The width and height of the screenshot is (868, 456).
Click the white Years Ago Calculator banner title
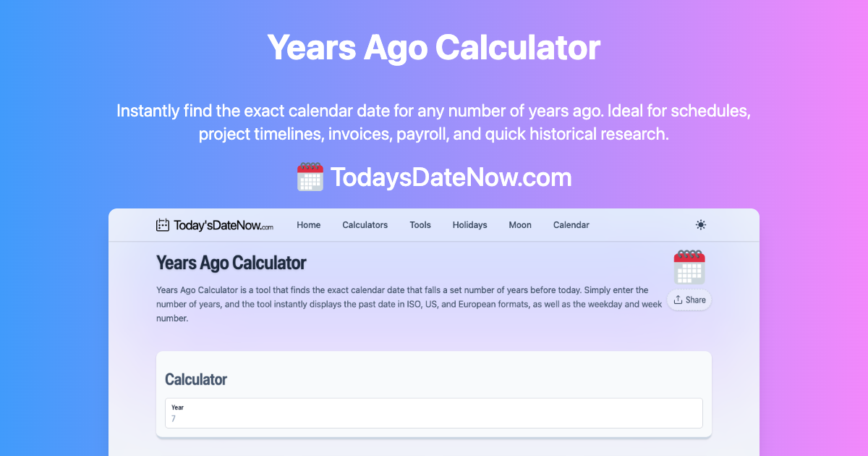(x=434, y=48)
